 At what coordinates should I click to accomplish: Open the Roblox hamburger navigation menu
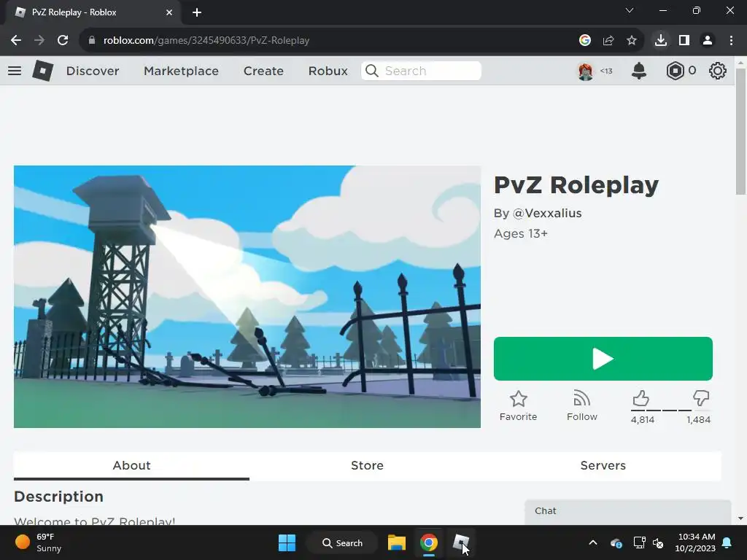point(15,71)
